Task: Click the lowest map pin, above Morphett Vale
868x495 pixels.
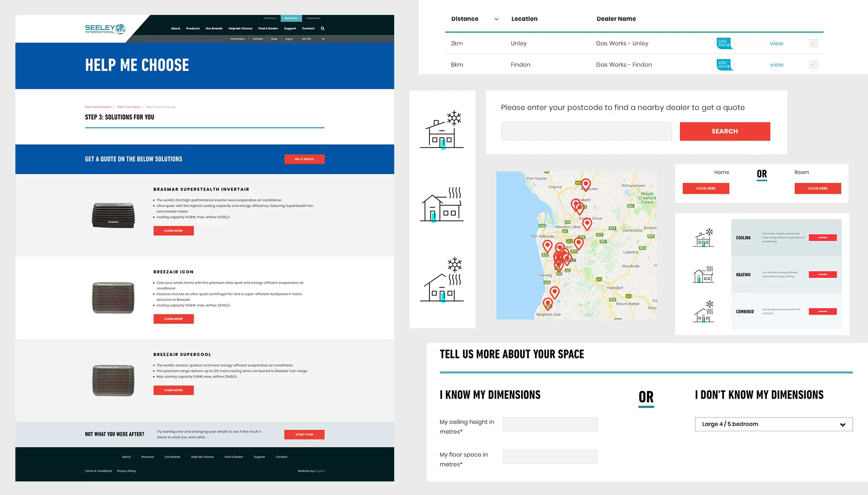Action: tap(547, 303)
